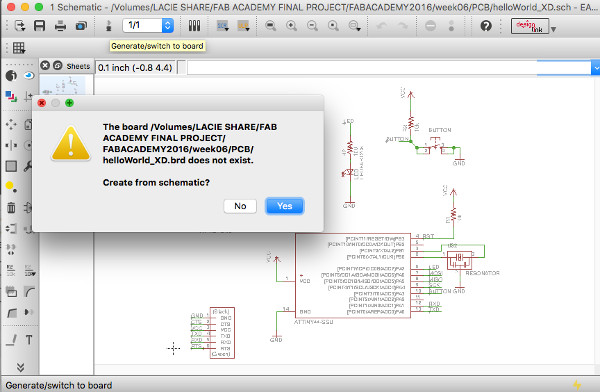Select the Move tool icon

(x=11, y=124)
